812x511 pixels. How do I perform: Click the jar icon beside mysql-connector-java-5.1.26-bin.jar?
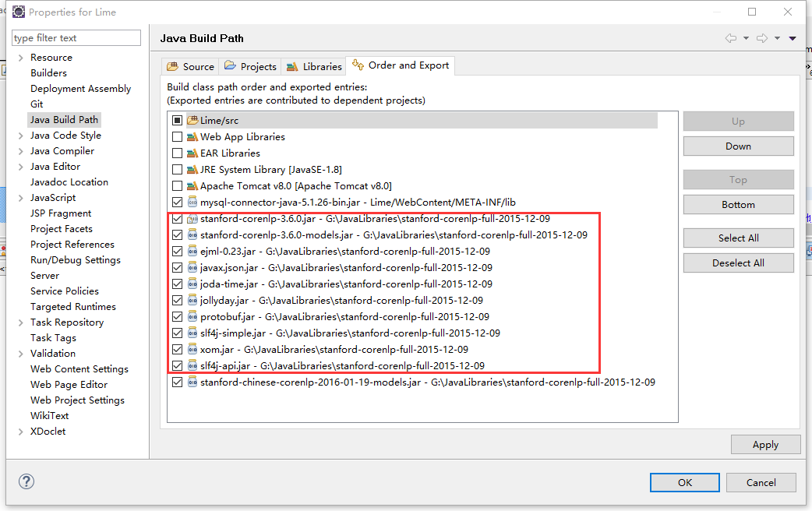click(x=192, y=202)
